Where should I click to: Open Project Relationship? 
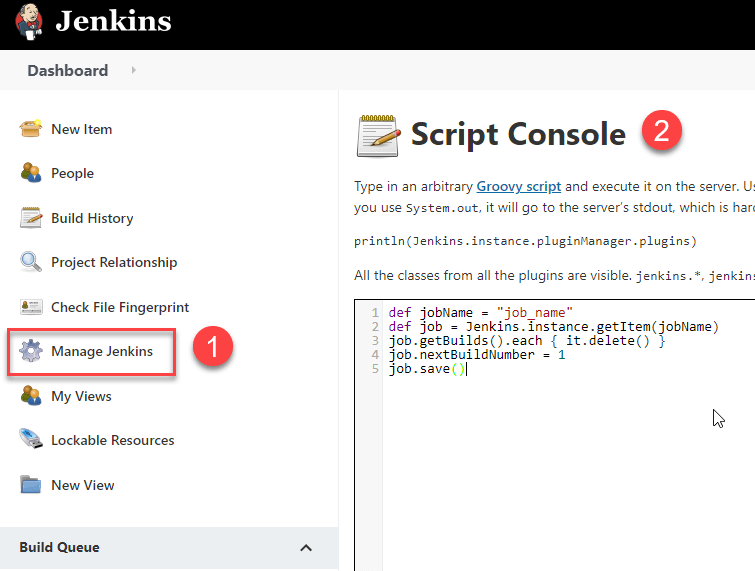pyautogui.click(x=114, y=262)
